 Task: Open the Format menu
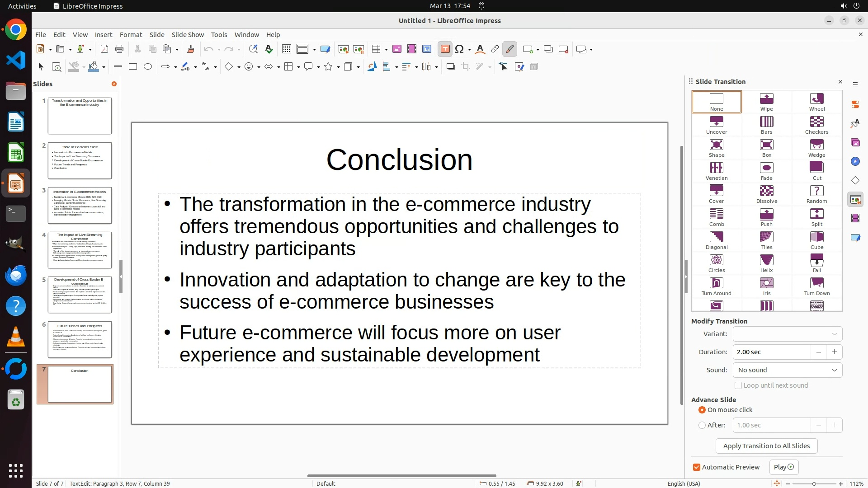[x=131, y=34]
